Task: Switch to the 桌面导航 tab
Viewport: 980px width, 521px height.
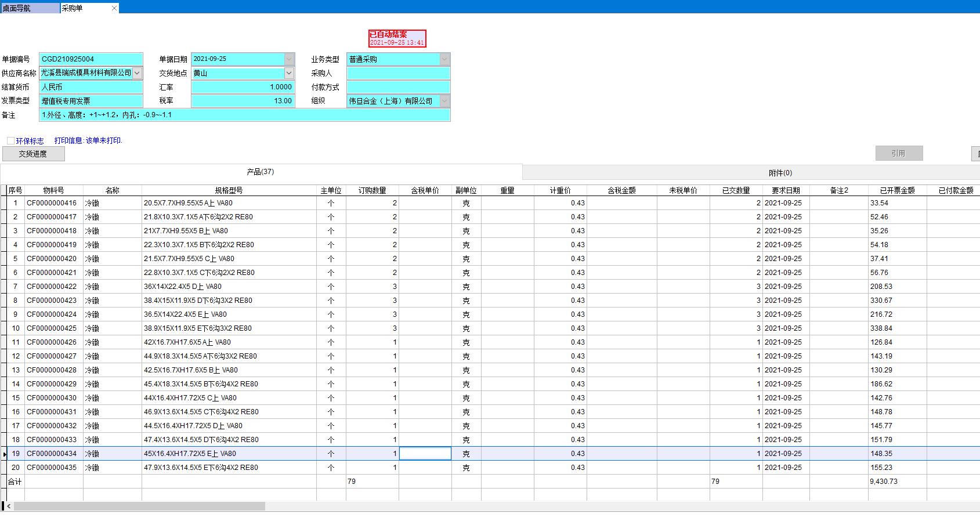Action: pos(29,8)
